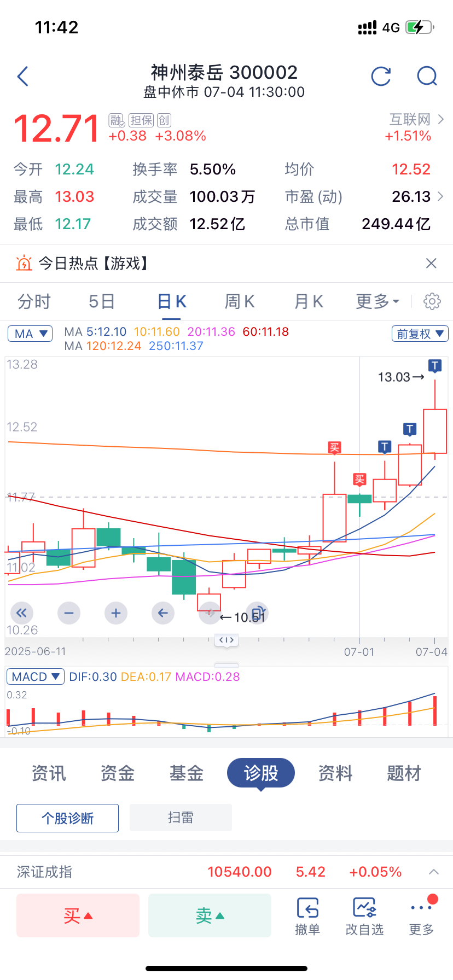Tap the chart resize handle
Screen dimensions: 453x980
[226, 640]
